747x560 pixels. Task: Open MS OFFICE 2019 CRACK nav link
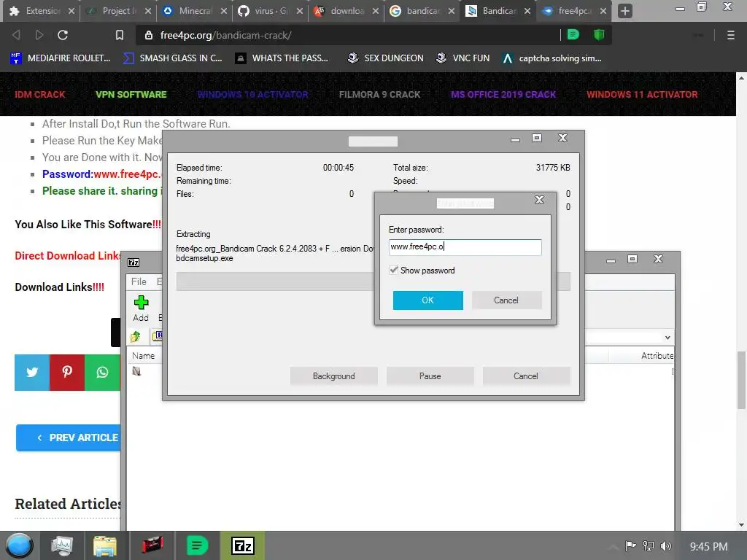(x=503, y=94)
